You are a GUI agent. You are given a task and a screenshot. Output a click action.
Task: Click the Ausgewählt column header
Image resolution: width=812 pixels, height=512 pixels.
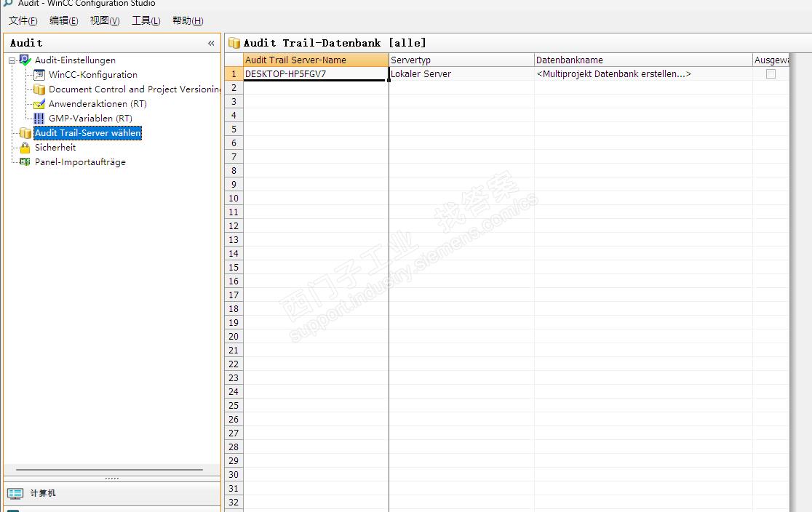coord(771,60)
